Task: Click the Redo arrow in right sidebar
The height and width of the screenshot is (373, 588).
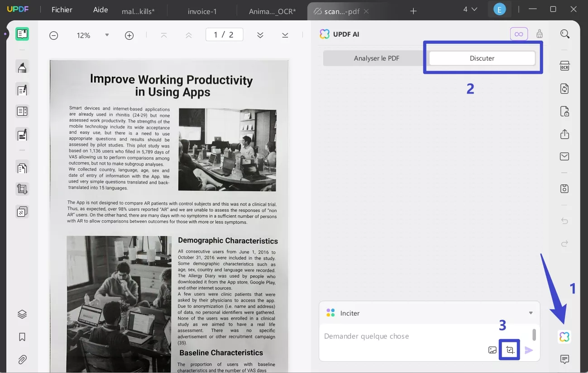Action: coord(564,244)
